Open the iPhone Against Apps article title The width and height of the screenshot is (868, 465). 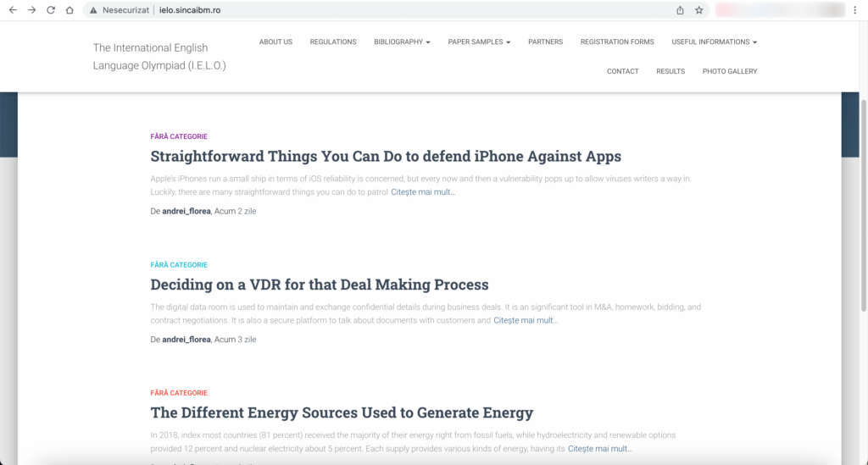click(386, 157)
